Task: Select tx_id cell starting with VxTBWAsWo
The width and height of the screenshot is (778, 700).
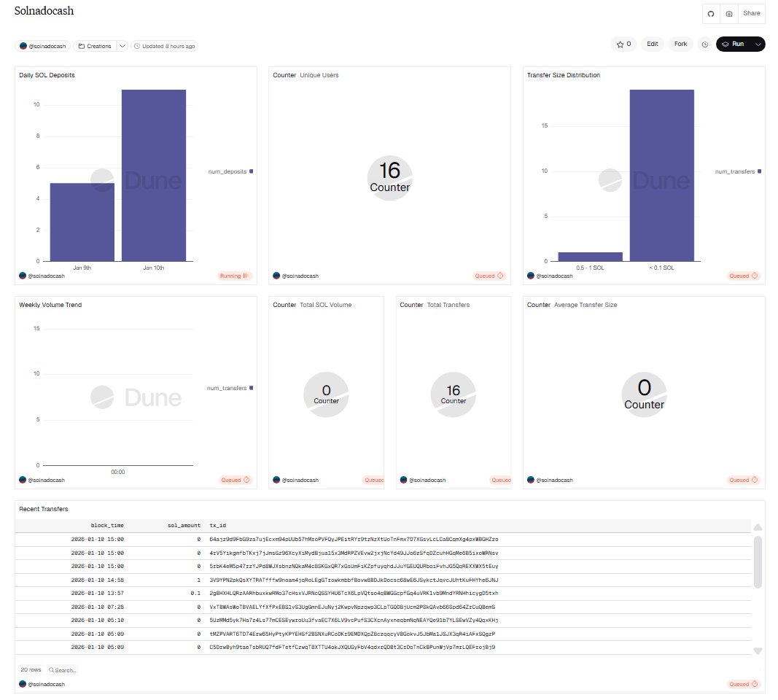Action: tap(352, 607)
